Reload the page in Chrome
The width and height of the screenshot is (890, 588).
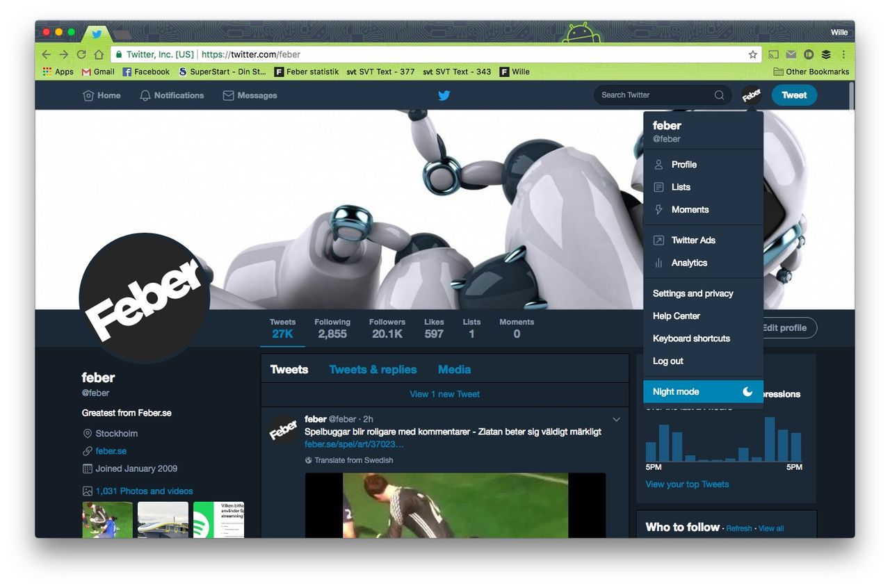coord(81,54)
